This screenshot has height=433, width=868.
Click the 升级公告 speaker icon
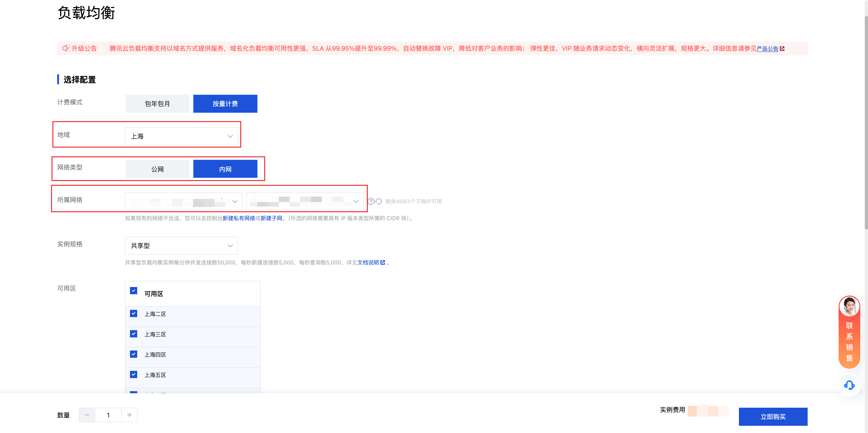(66, 48)
